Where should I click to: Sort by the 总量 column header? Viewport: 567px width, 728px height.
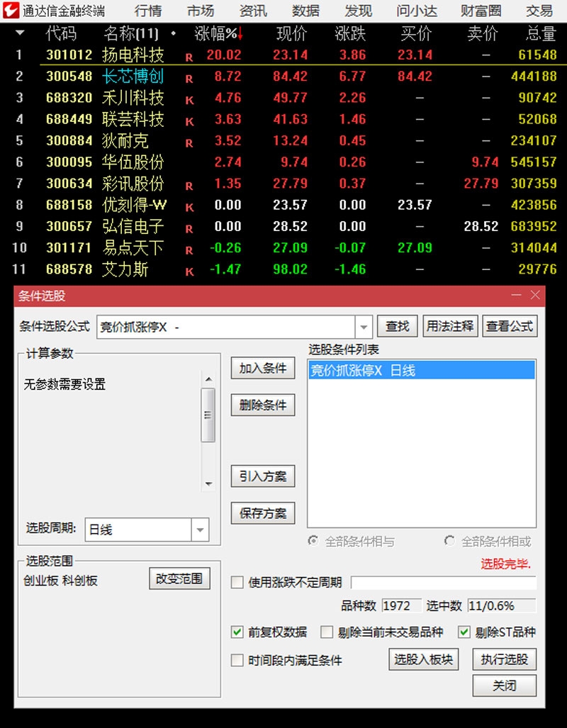pyautogui.click(x=541, y=33)
